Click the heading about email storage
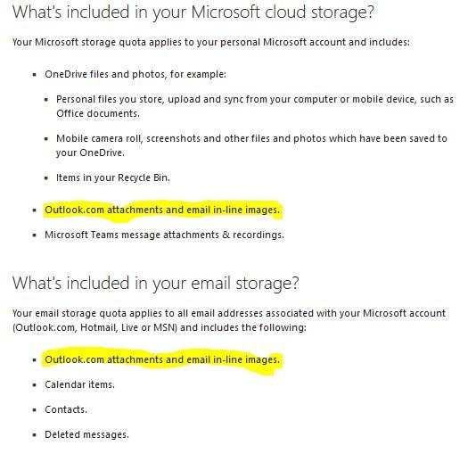The image size is (476, 462). (x=155, y=284)
